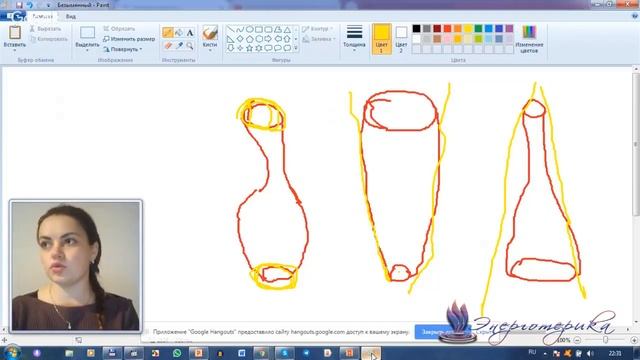This screenshot has height=360, width=640.
Task: Click Crop (Обрезать) button
Action: pos(119,29)
